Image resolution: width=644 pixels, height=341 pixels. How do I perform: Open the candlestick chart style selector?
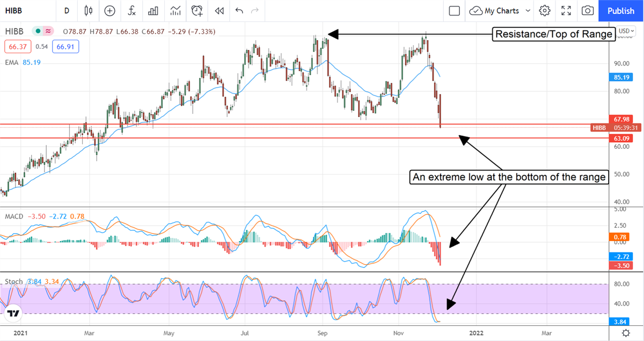click(x=89, y=10)
